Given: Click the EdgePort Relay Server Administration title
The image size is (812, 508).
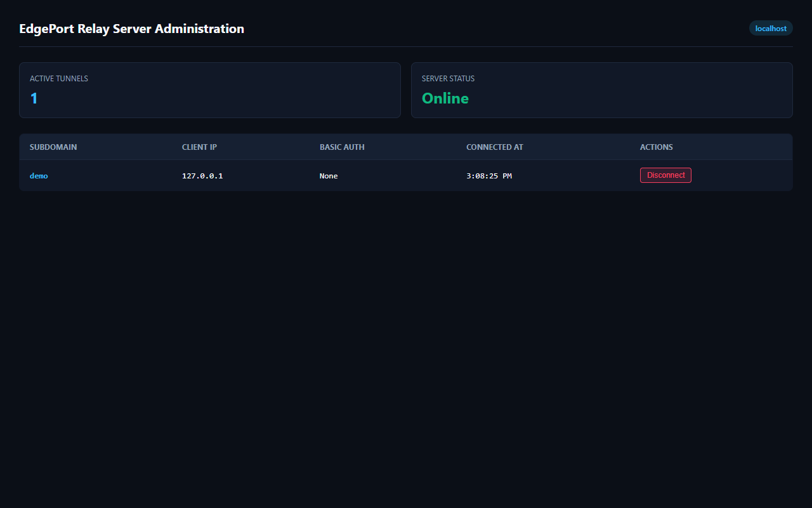Looking at the screenshot, I should 131,29.
